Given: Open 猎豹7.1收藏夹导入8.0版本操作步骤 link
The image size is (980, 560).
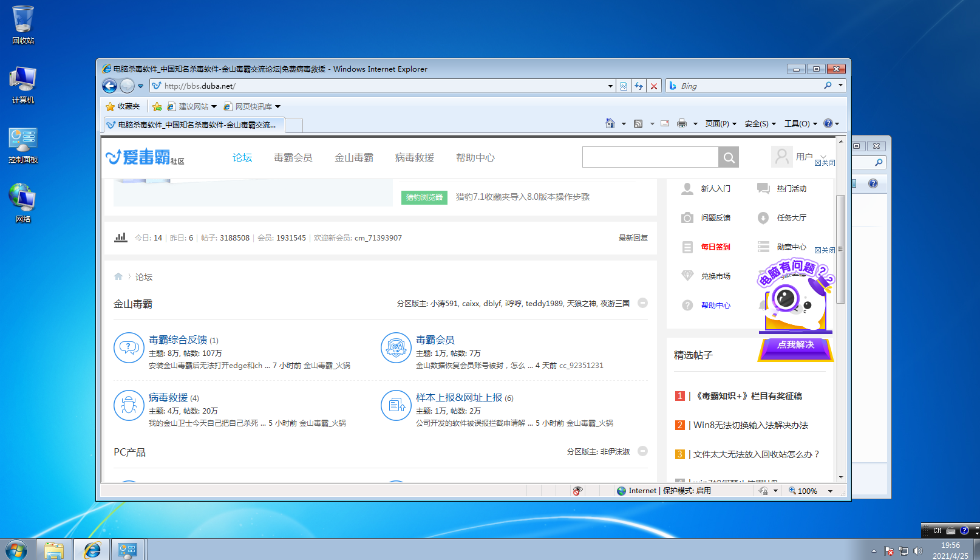Looking at the screenshot, I should point(523,197).
